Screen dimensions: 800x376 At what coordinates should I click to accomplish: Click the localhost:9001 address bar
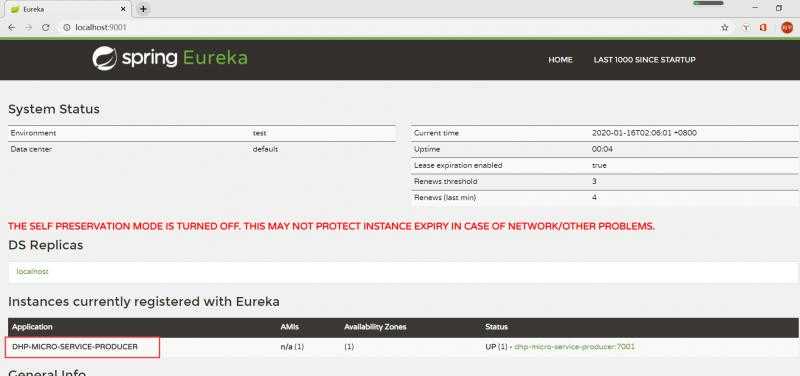388,28
